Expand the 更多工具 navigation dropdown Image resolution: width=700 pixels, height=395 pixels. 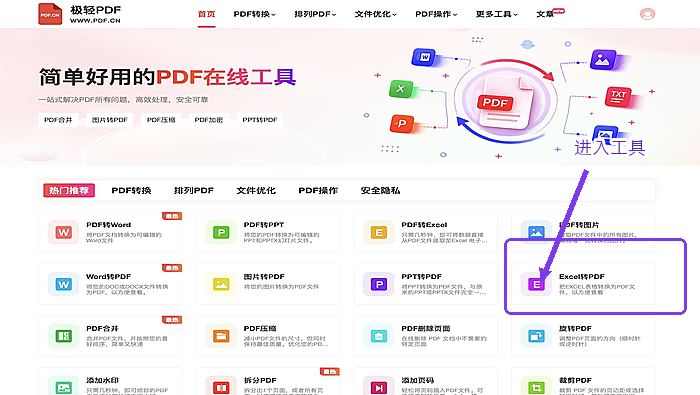pos(497,14)
